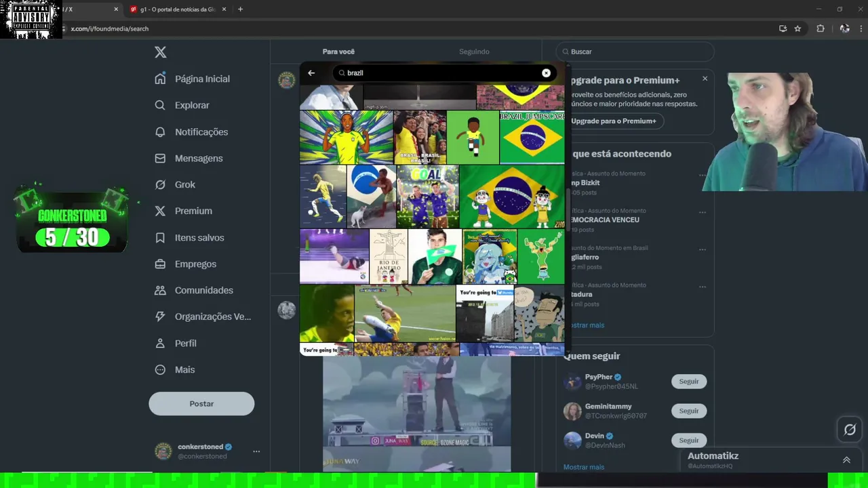Viewport: 868px width, 488px height.
Task: Open the Comunidades people icon
Action: pos(160,290)
